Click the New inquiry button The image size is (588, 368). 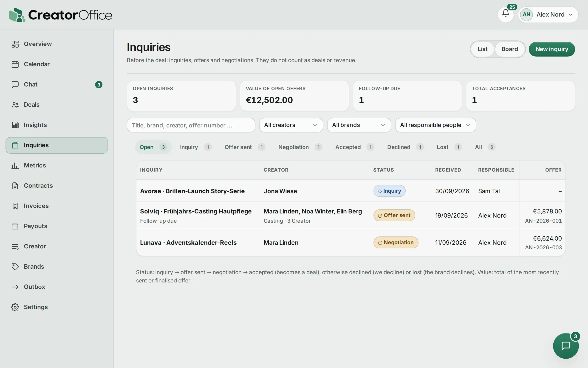(551, 49)
